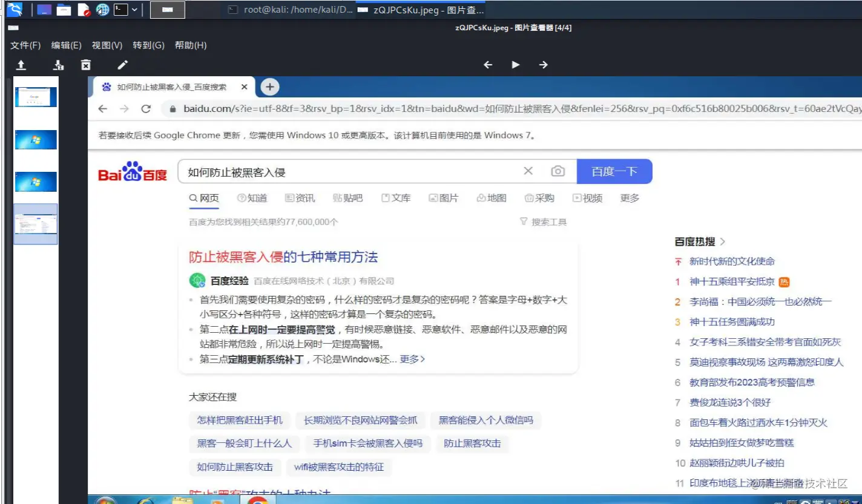Image resolution: width=862 pixels, height=504 pixels.
Task: Click the camera image-search icon
Action: [558, 171]
